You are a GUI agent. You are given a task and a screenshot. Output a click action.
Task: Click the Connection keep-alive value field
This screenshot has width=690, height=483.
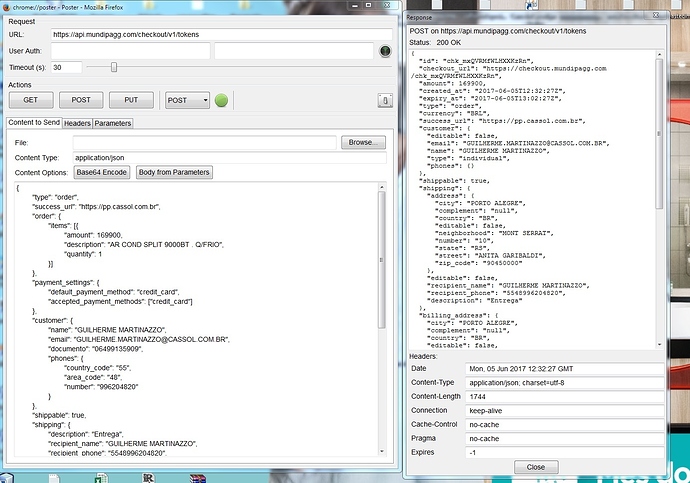[565, 411]
